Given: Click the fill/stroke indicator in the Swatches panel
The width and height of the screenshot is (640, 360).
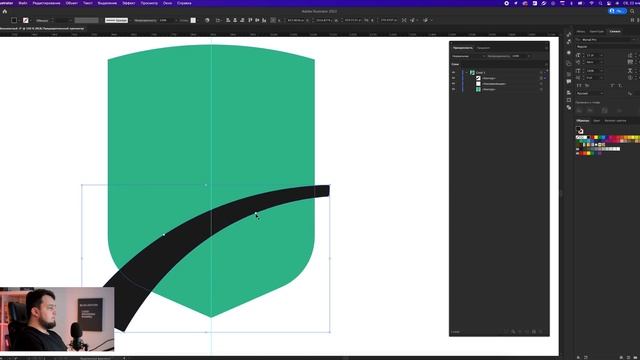Looking at the screenshot, I should [x=579, y=130].
